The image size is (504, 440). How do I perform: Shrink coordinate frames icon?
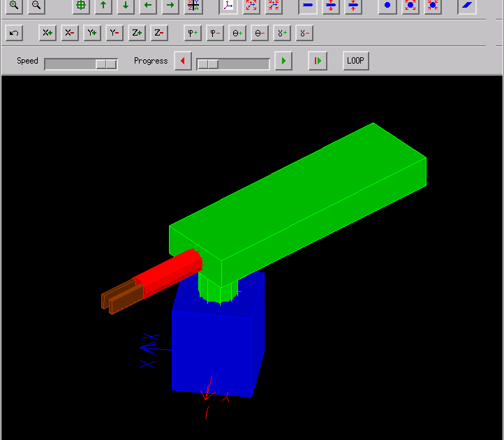point(274,6)
